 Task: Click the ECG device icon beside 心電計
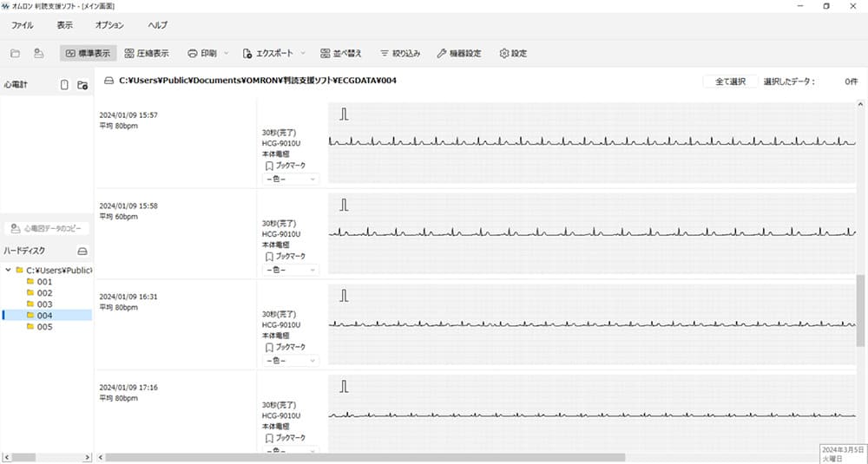tap(64, 85)
